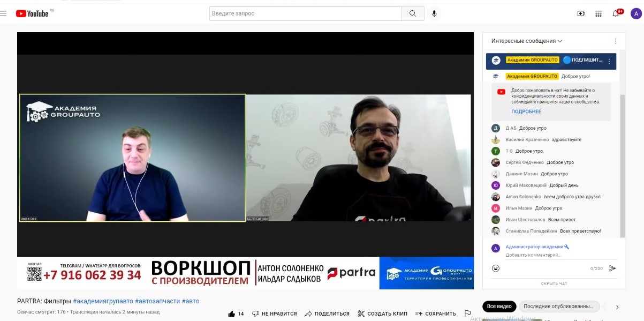This screenshot has height=321, width=644.
Task: Open chat options three-dot menu
Action: click(616, 41)
